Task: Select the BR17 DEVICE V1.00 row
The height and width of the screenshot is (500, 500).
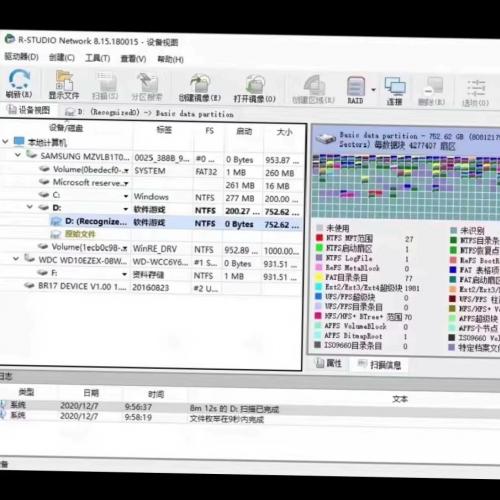Action: [82, 286]
